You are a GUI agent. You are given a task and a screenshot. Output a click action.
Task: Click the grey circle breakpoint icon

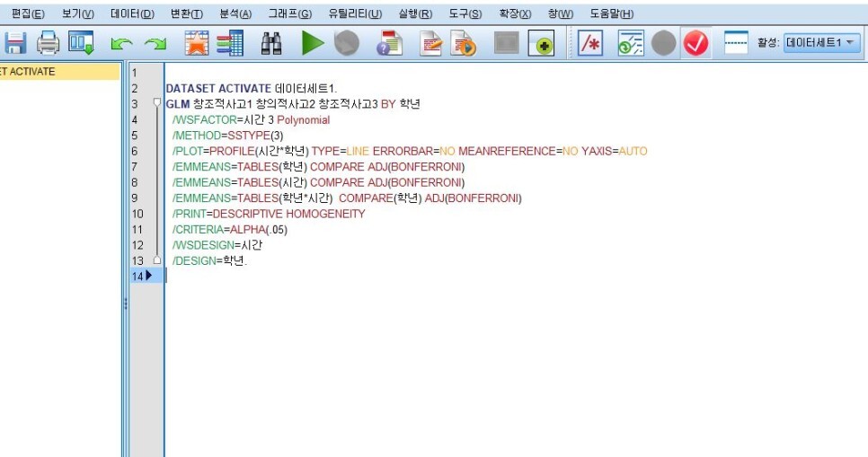tap(663, 43)
